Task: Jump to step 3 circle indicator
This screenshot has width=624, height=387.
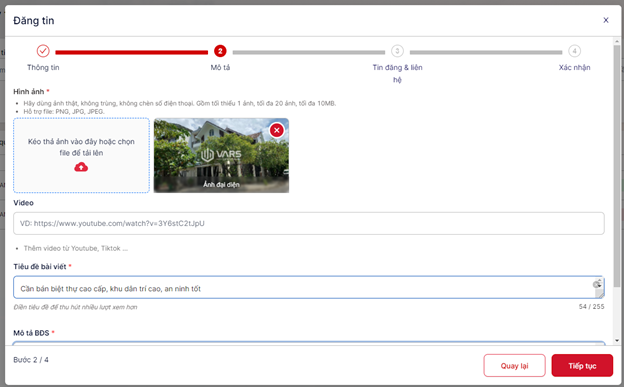Action: point(397,51)
